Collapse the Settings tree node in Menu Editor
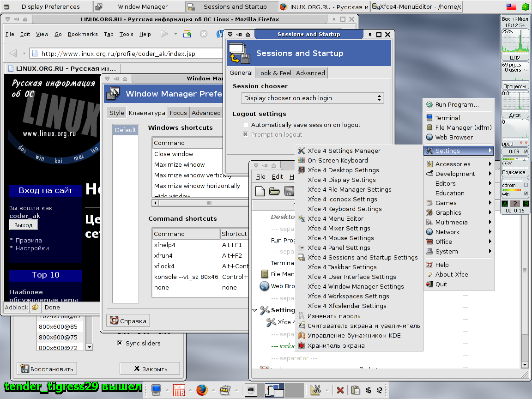This screenshot has height=399, width=532. [x=255, y=310]
